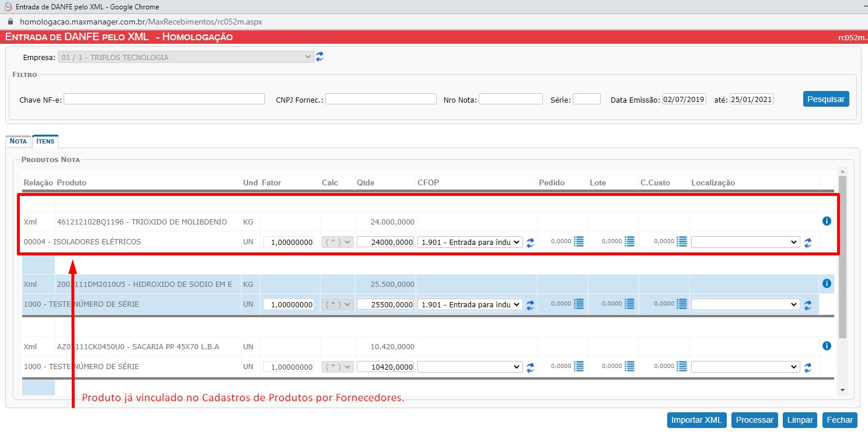Screen dimensions: 868x442
Task: Open Pedido list in 10420,0000 quantity row
Action: 578,366
